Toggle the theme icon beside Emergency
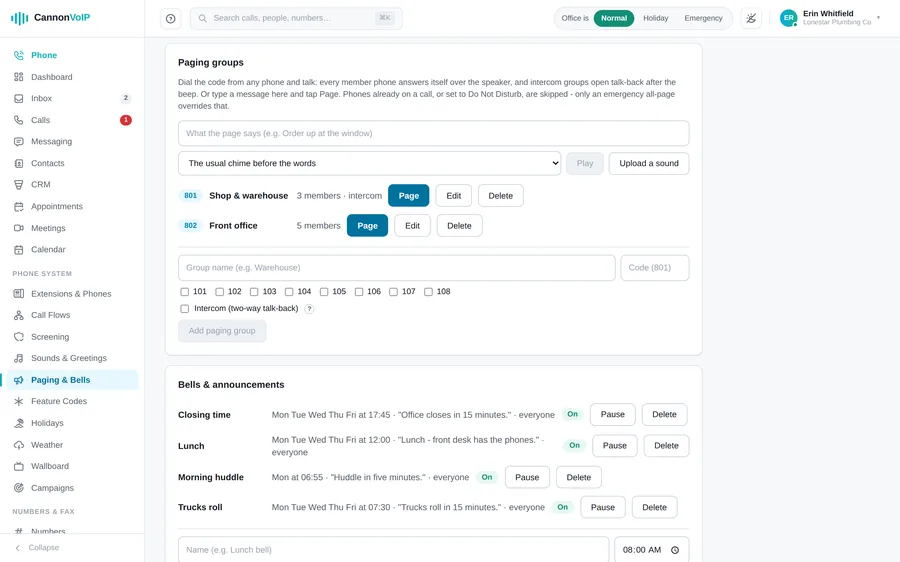Image resolution: width=900 pixels, height=562 pixels. pos(751,18)
